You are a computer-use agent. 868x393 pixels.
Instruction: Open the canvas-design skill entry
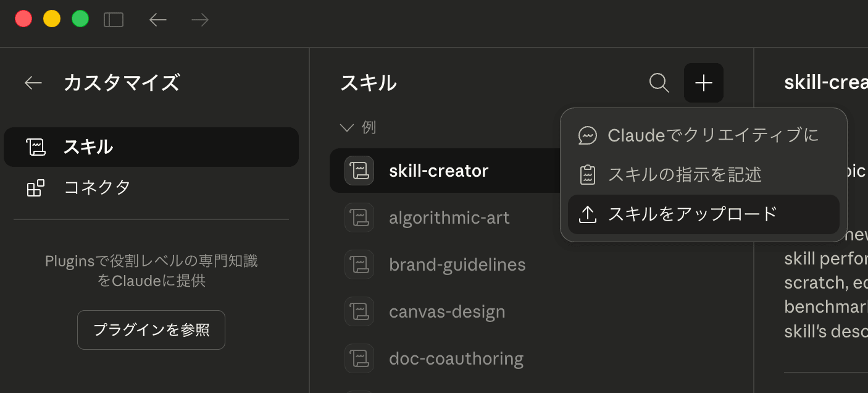[x=447, y=311]
